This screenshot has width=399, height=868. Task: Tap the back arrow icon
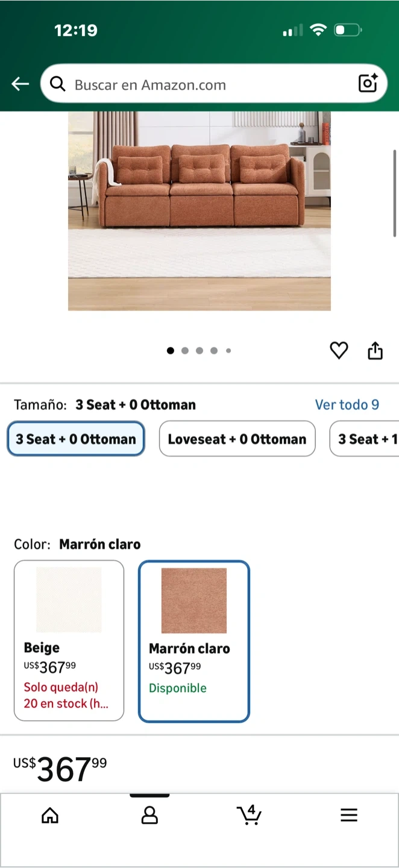20,84
